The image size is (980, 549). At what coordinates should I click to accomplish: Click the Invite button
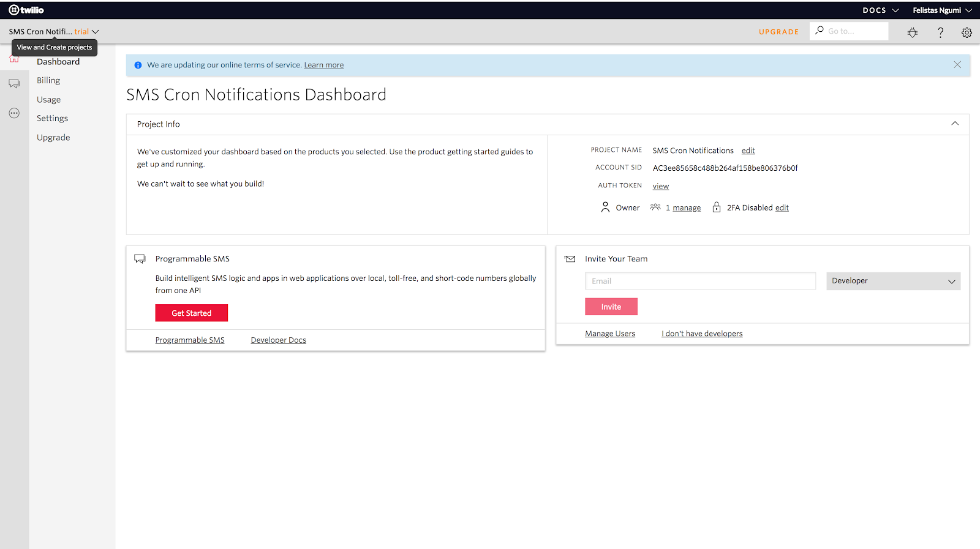click(x=611, y=307)
